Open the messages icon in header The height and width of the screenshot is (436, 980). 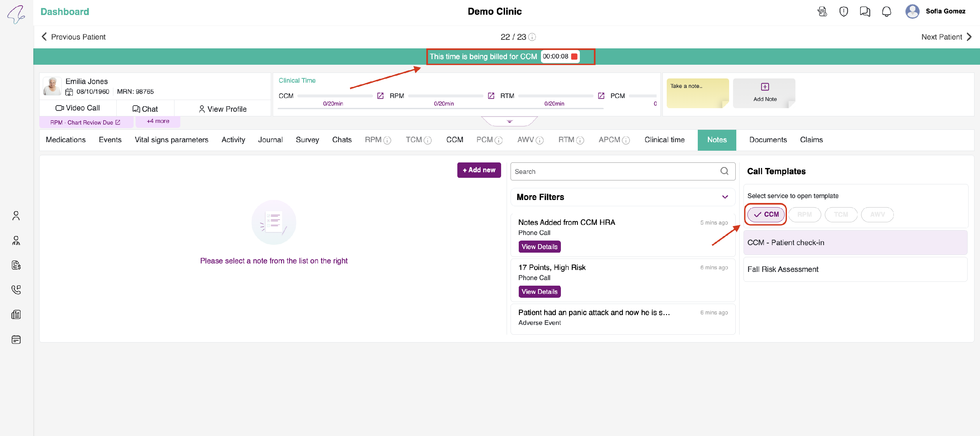864,11
